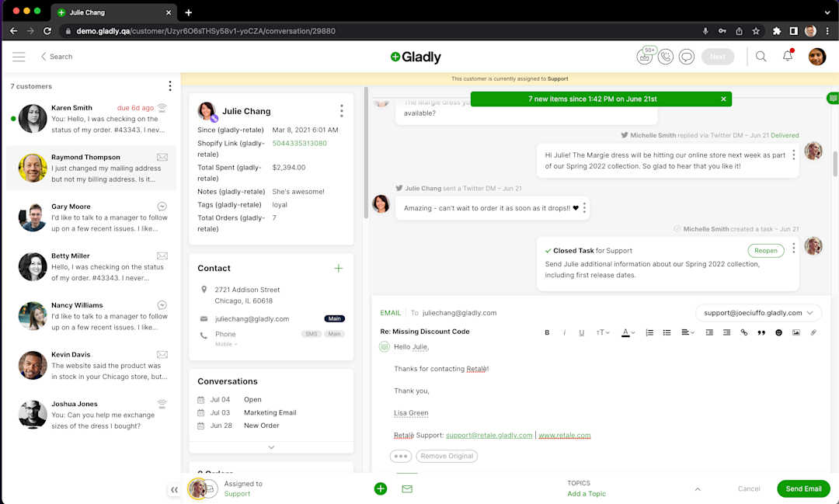The height and width of the screenshot is (504, 839).
Task: Decrease indent in the email editor
Action: tap(709, 333)
